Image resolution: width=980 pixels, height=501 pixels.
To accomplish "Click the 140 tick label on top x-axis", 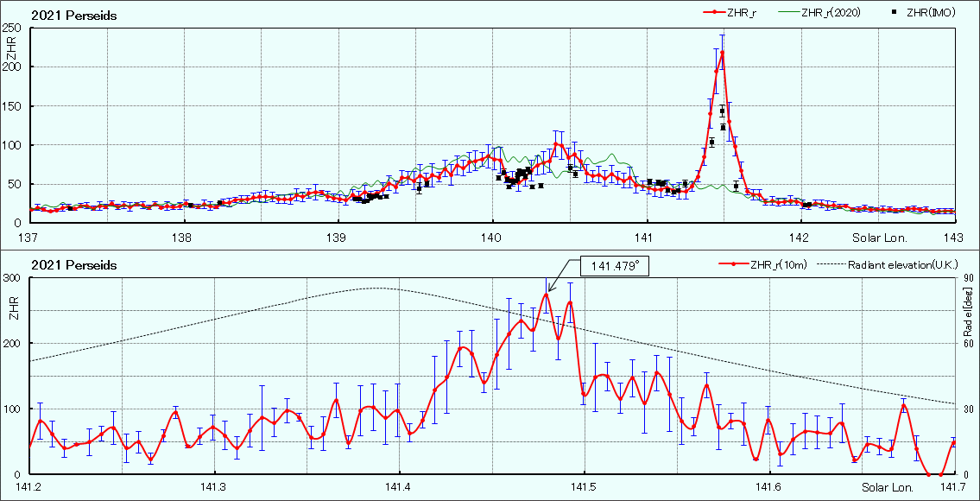I will (492, 238).
